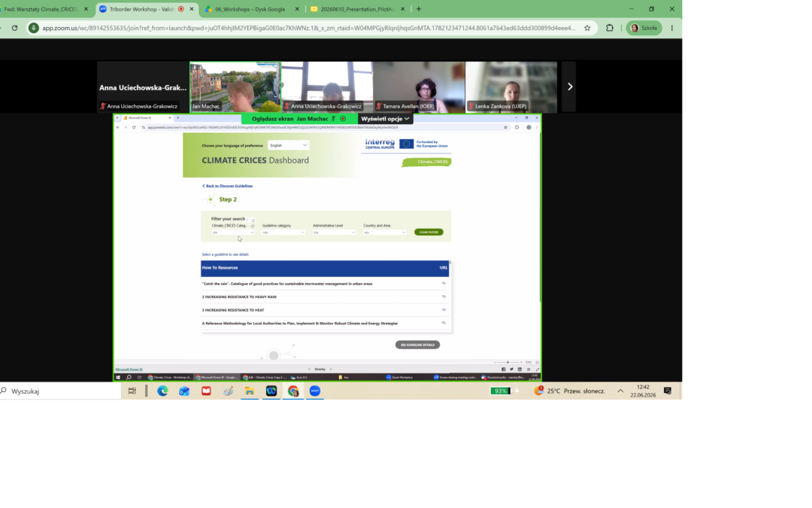812x508 pixels.
Task: Go to next page in Power BI footer
Action: click(331, 369)
